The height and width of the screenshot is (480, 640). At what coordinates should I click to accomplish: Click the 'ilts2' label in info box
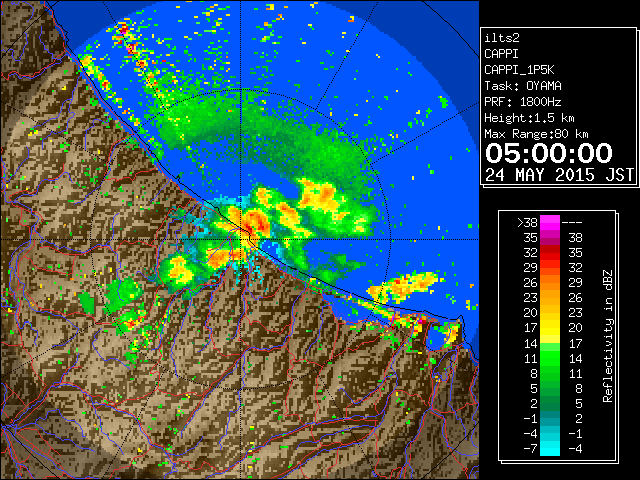[502, 38]
